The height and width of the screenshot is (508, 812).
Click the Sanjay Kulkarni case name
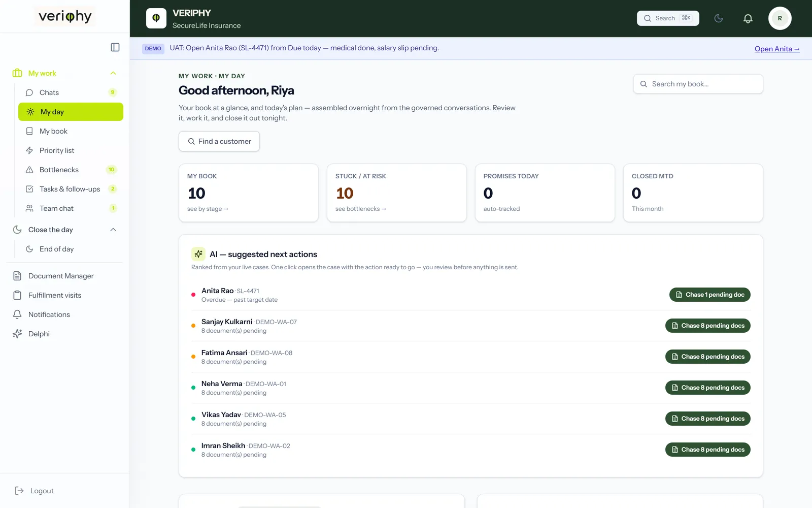pyautogui.click(x=227, y=322)
